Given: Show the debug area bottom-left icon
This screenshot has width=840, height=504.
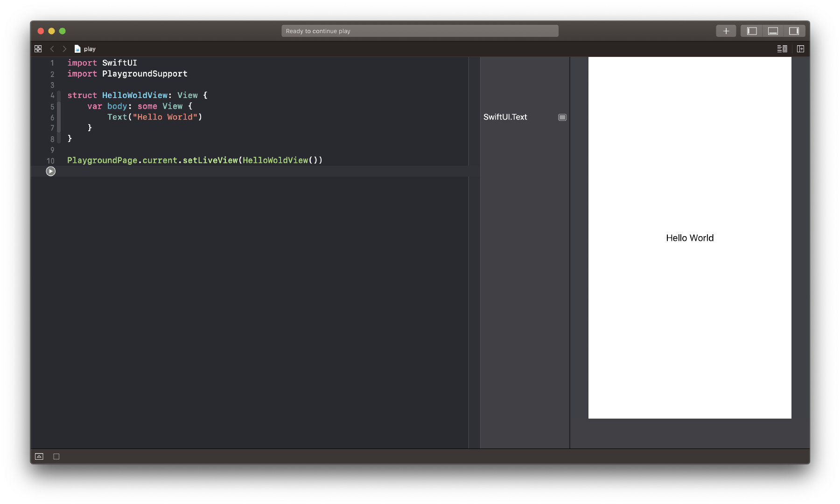Looking at the screenshot, I should [39, 456].
